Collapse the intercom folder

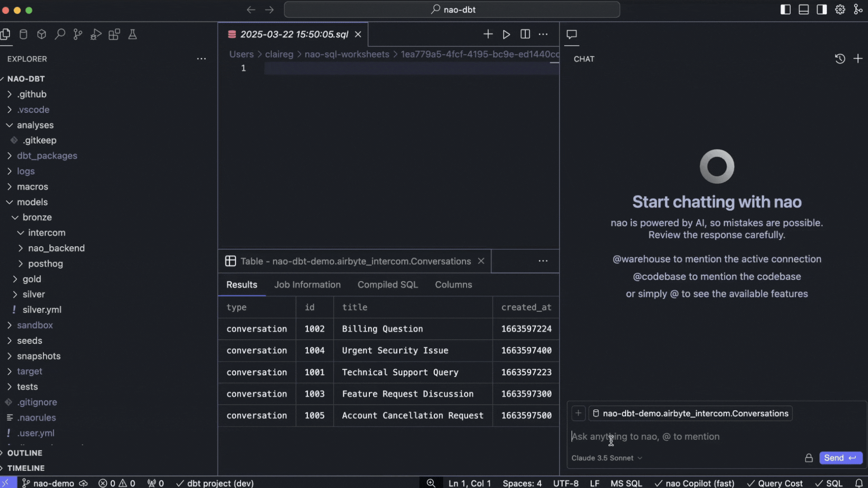(x=47, y=233)
